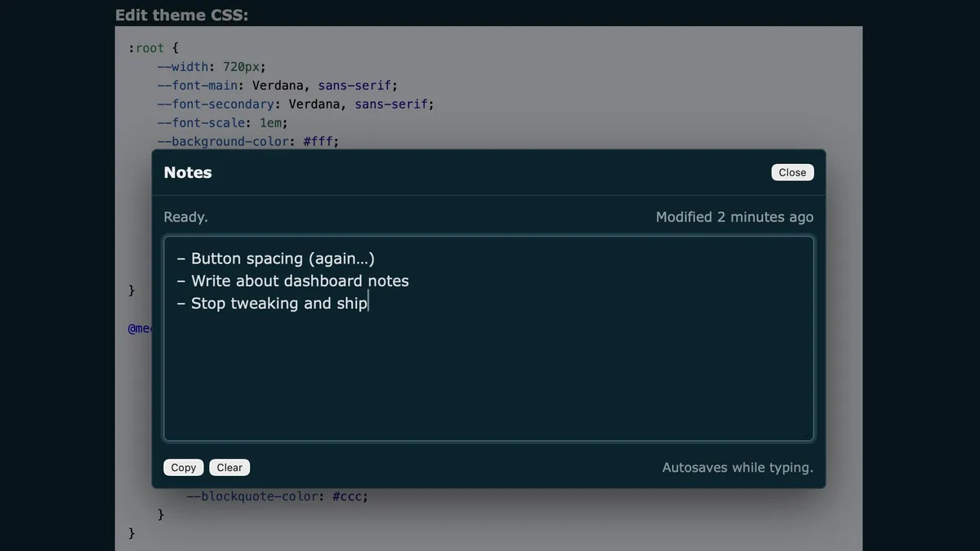Click the '--font-scale: 1em;' CSS line
This screenshot has height=551, width=980.
click(x=222, y=123)
